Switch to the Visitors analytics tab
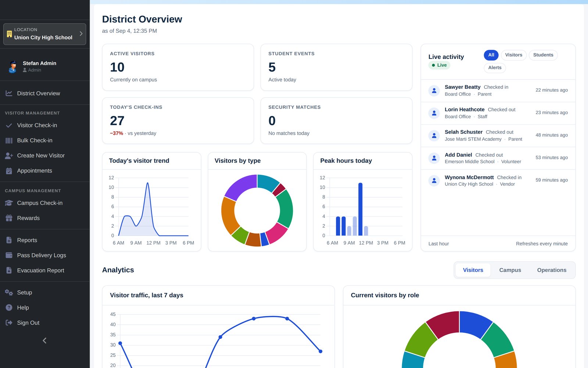The width and height of the screenshot is (588, 368). tap(473, 270)
